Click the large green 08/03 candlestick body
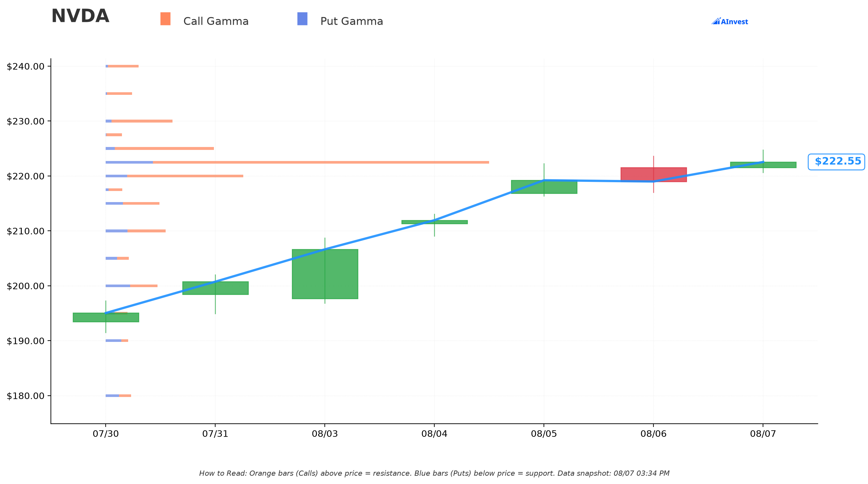The width and height of the screenshot is (868, 484). (325, 274)
